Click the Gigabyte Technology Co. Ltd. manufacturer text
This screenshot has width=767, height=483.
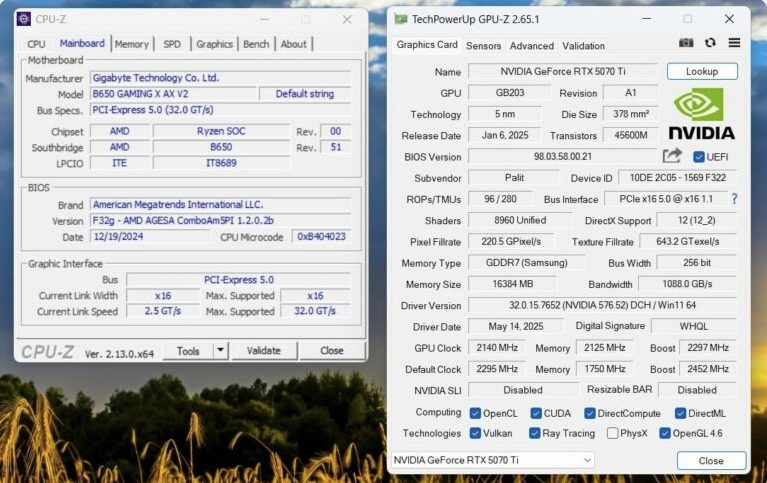click(156, 78)
